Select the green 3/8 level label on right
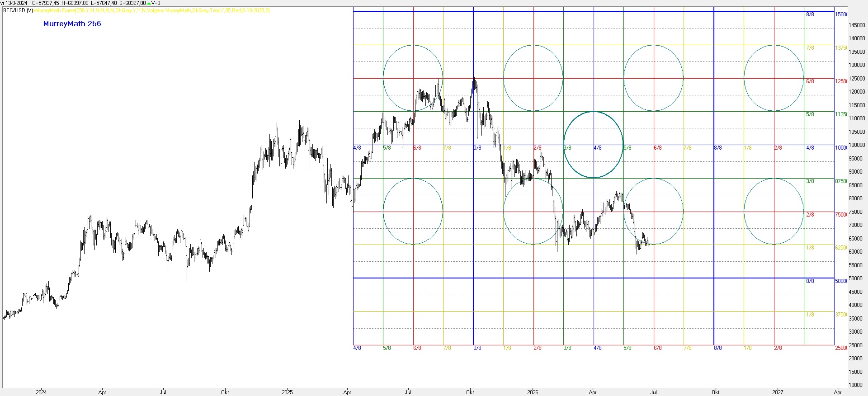The height and width of the screenshot is (396, 868). [810, 181]
